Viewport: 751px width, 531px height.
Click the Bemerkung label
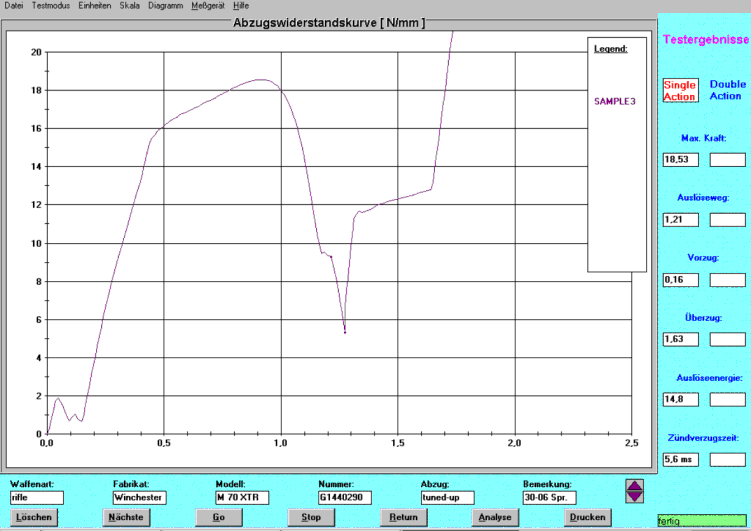(547, 484)
